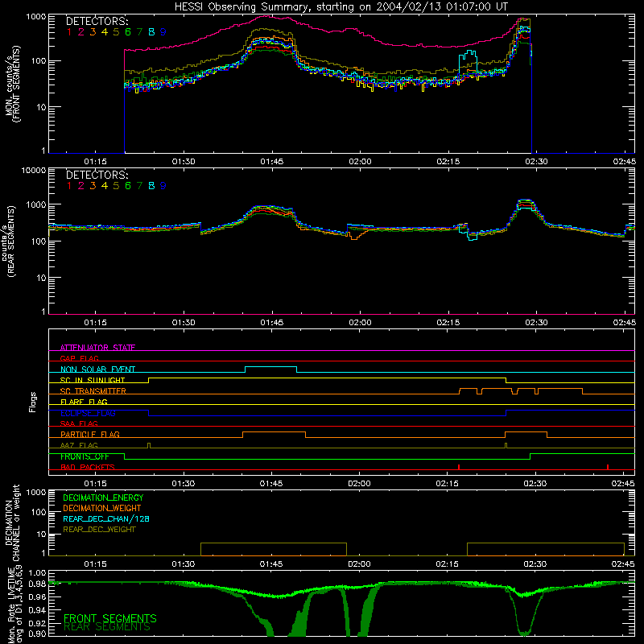The image size is (644, 644).
Task: Click the 1.00 livetime y-axis tick
Action: coord(37,573)
